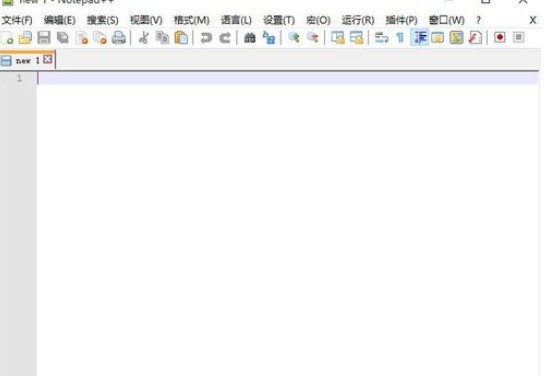
Task: Click into the first line of the editor
Action: click(x=287, y=78)
